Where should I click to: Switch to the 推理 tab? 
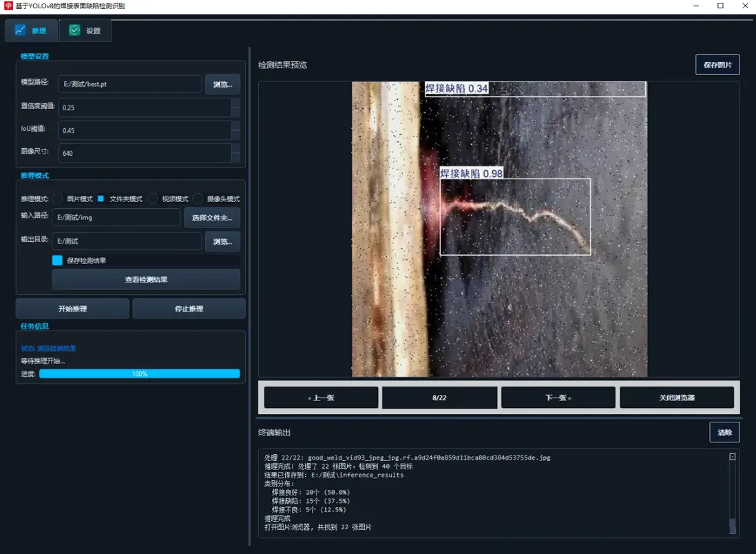(31, 30)
